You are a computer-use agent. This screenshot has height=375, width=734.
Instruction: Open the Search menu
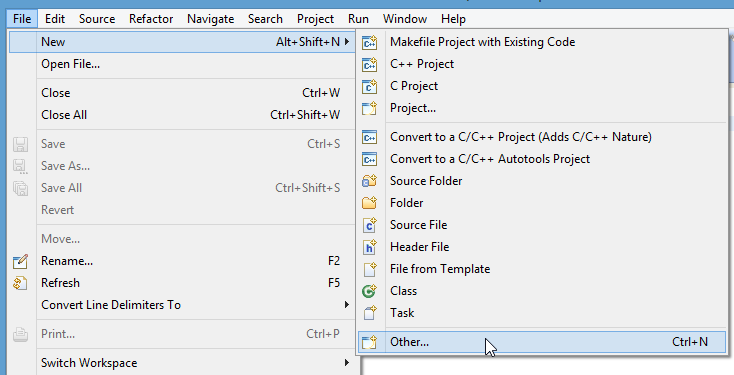265,19
